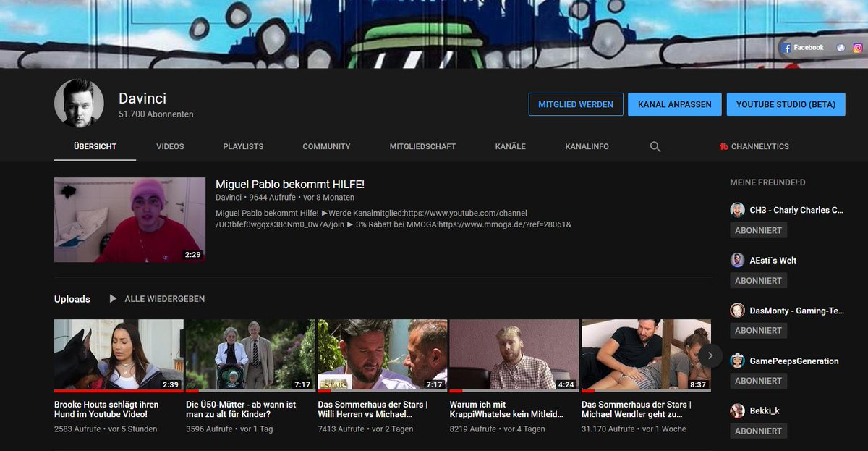Open AEsti's Welt channel name

[x=773, y=260]
